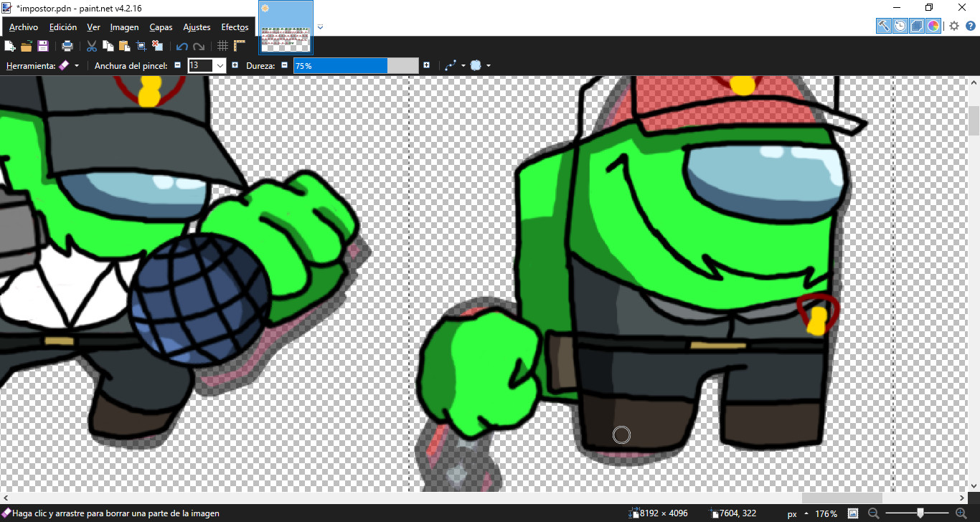Activate the Scissors cut icon
This screenshot has height=522, width=980.
tap(91, 45)
